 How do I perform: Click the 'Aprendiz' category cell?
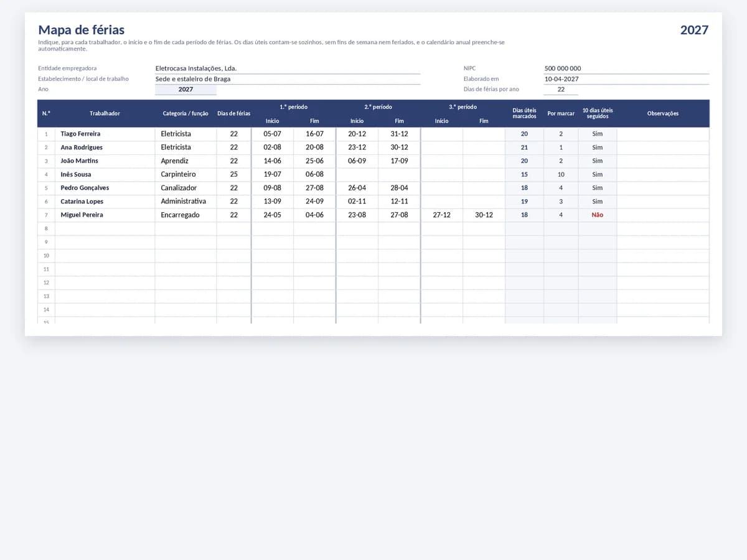pos(186,161)
